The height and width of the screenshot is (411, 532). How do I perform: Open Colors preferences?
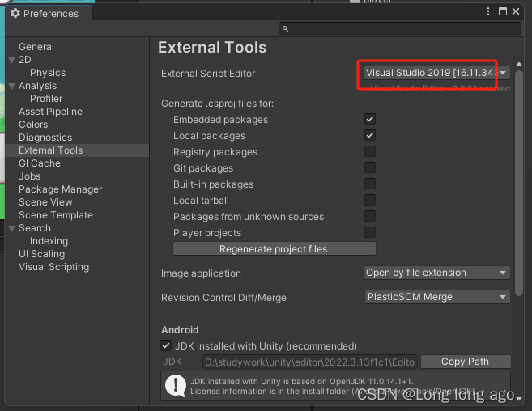tap(33, 125)
